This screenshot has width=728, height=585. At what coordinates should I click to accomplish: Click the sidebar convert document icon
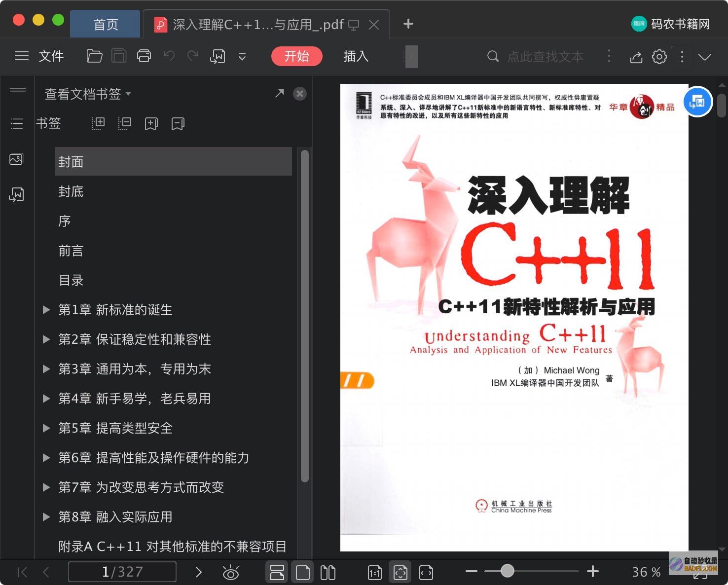pyautogui.click(x=16, y=195)
